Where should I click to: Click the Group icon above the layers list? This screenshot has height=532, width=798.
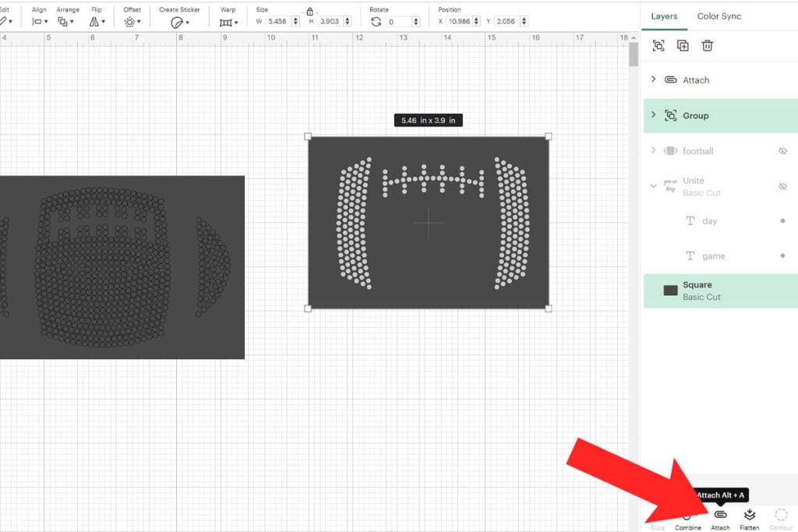click(x=659, y=46)
